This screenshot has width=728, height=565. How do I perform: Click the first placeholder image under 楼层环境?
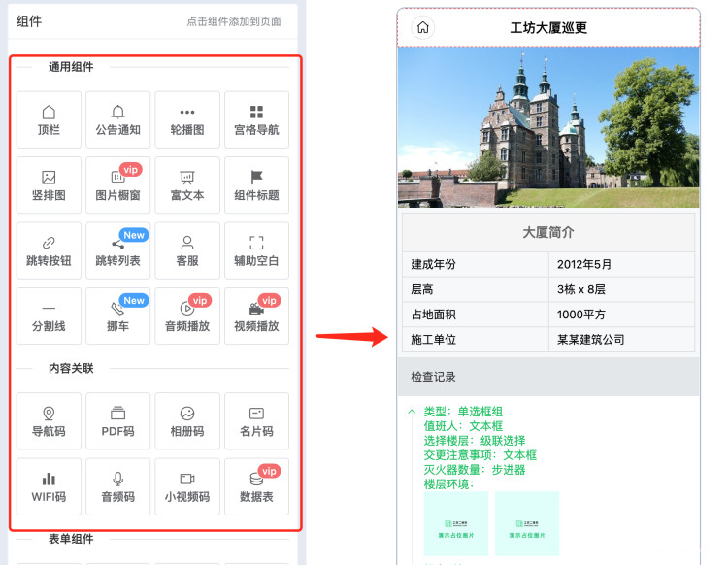point(456,523)
